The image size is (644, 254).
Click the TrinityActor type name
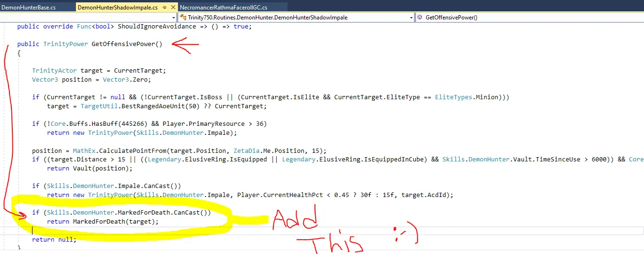pos(55,71)
